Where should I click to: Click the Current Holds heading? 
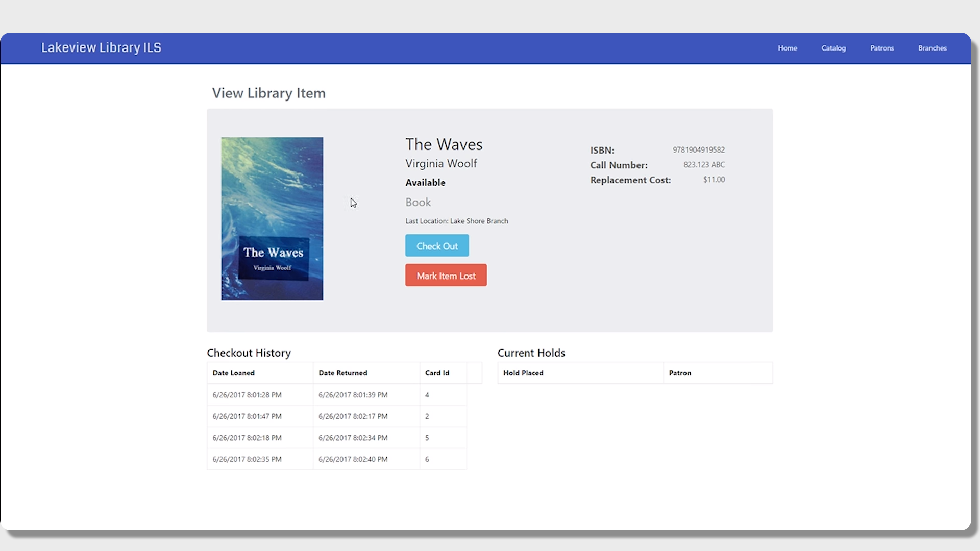(x=531, y=353)
